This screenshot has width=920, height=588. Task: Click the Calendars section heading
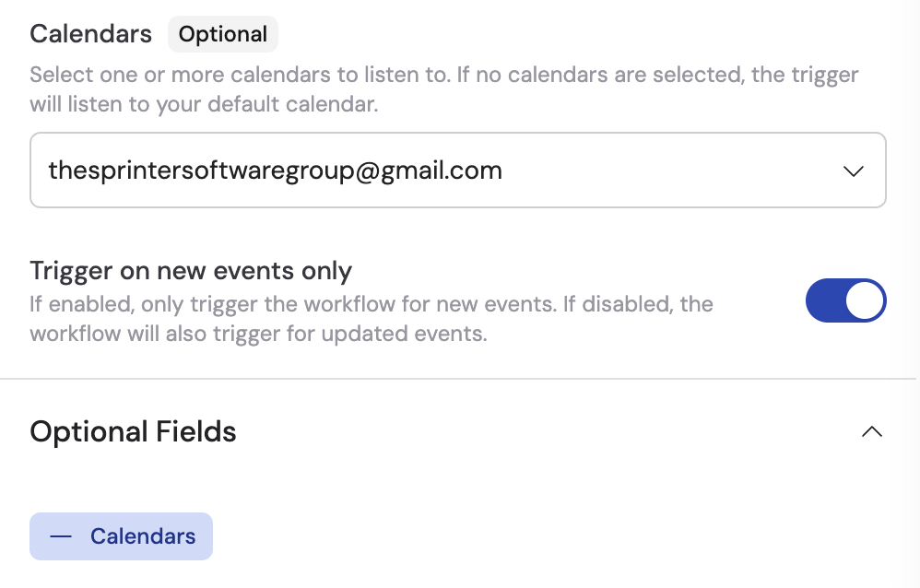tap(90, 33)
